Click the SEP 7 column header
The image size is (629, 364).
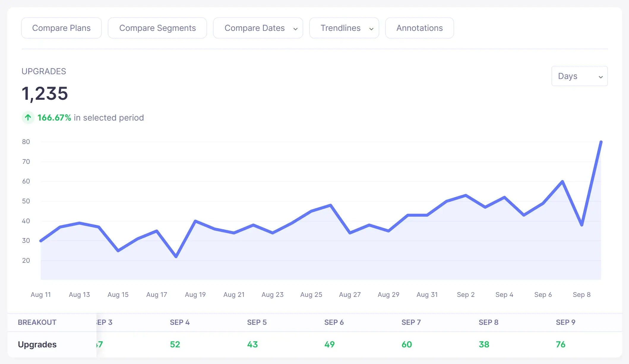[411, 322]
